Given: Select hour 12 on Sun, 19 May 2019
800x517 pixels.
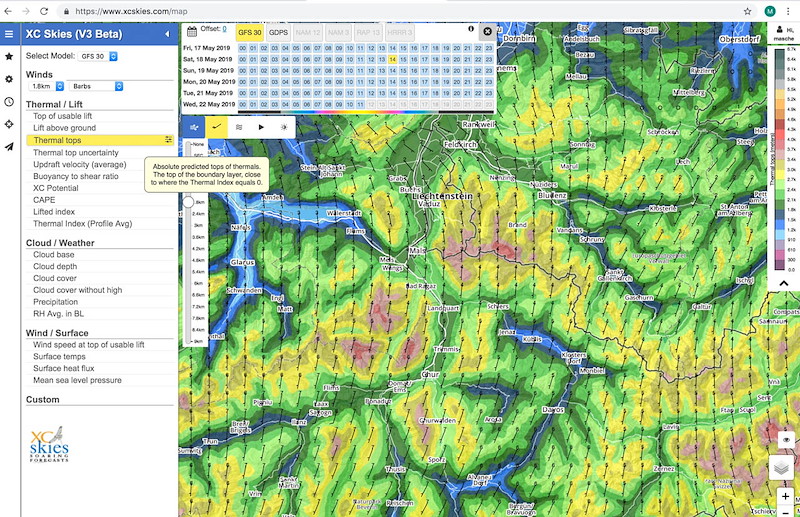Looking at the screenshot, I should [x=371, y=70].
